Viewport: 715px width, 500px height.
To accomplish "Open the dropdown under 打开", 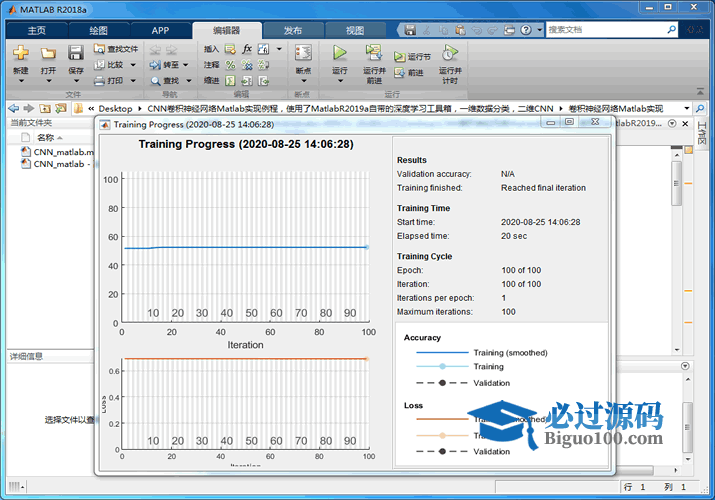I will pyautogui.click(x=49, y=81).
